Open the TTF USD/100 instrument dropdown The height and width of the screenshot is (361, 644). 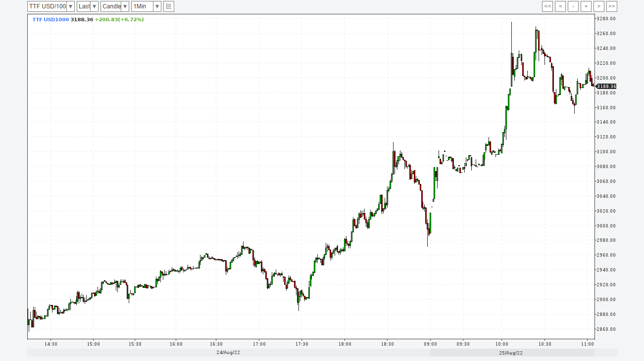point(51,6)
